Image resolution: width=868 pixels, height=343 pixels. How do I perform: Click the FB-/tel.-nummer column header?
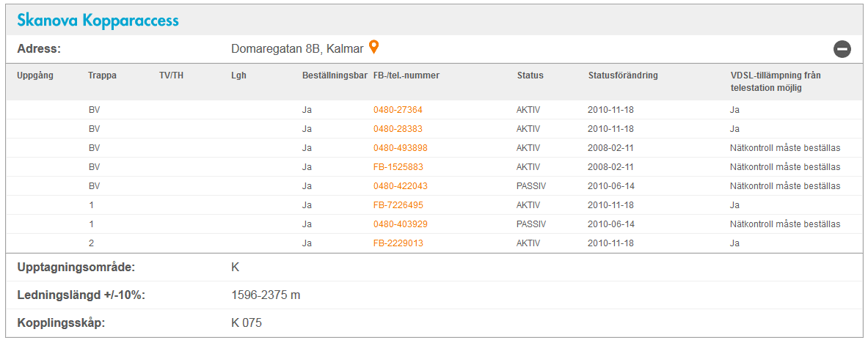pyautogui.click(x=406, y=75)
